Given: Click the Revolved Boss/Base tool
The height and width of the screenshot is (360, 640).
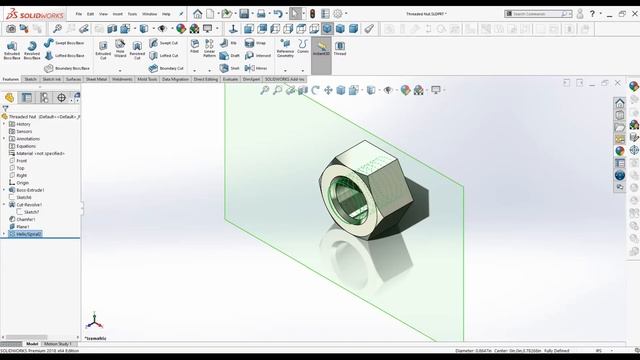Looking at the screenshot, I should coord(32,50).
